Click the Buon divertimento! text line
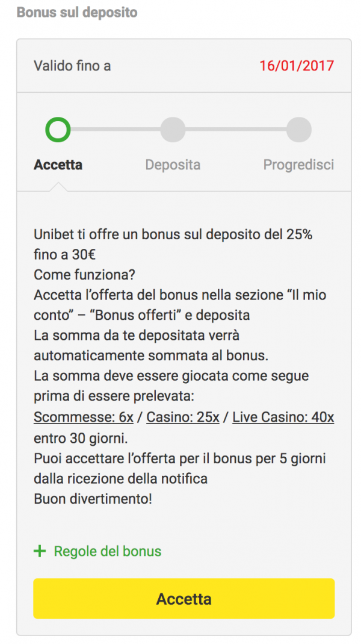The width and height of the screenshot is (361, 644). click(x=92, y=499)
